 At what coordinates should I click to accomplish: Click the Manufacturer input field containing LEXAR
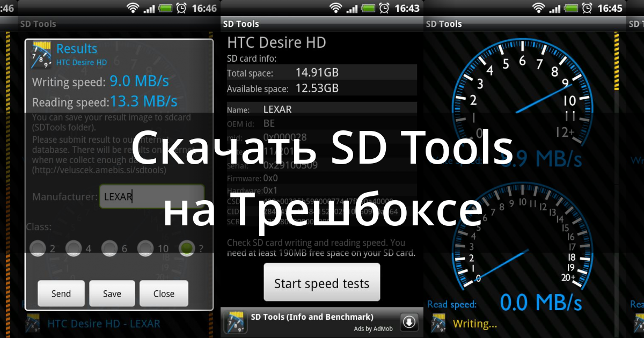pyautogui.click(x=151, y=196)
